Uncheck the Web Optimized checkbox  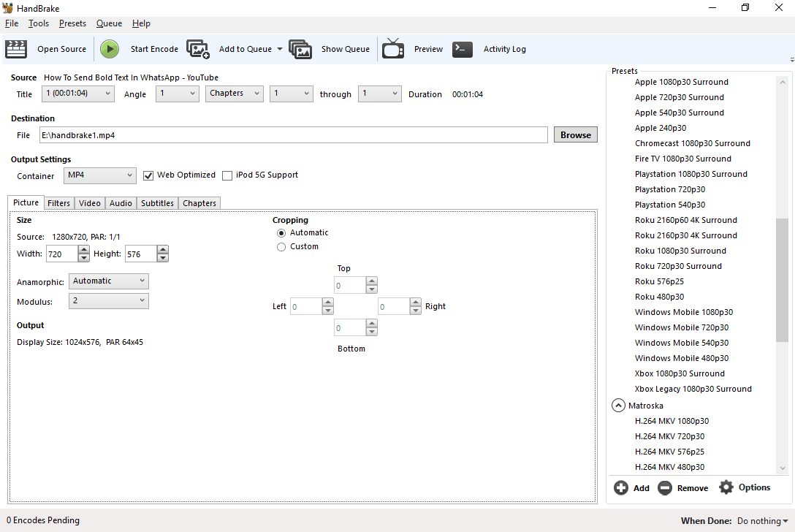148,175
